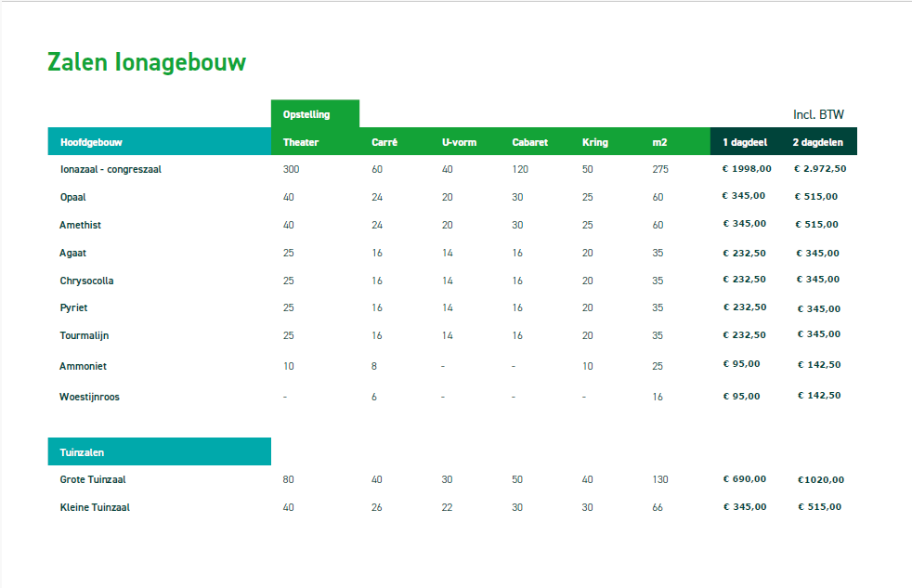Click the Hoofdgebouw section header
This screenshot has width=912, height=588.
(x=91, y=142)
